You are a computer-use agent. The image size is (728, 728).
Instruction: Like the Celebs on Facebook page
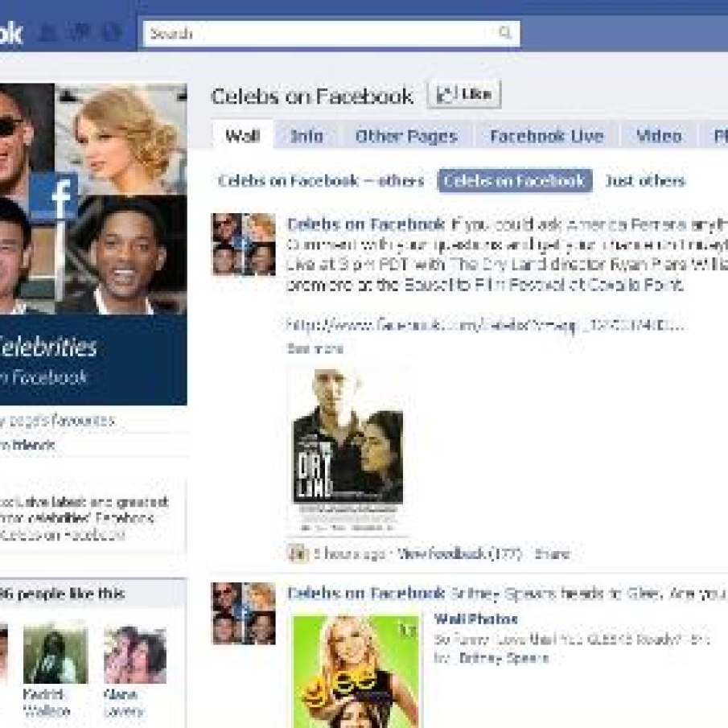[x=464, y=94]
